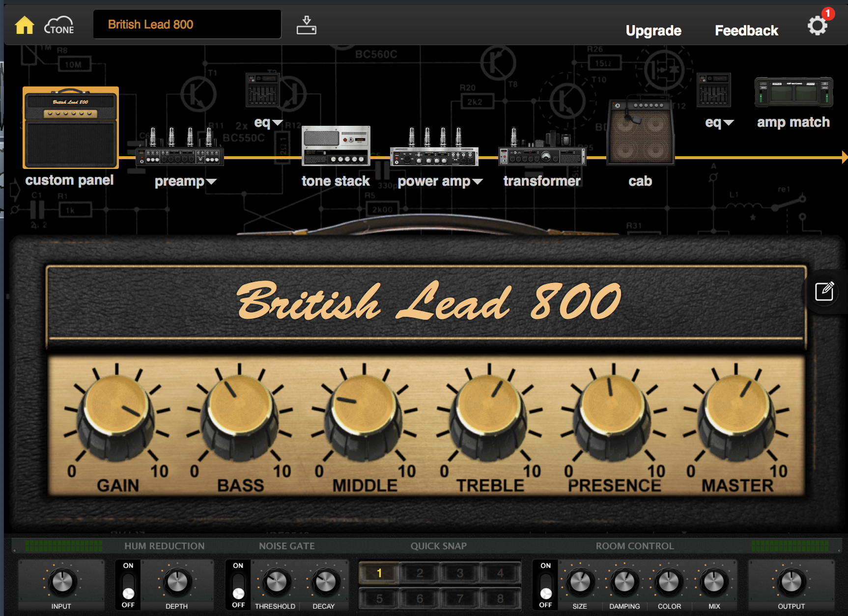848x616 pixels.
Task: Open the tone stack module icon
Action: coord(336,146)
